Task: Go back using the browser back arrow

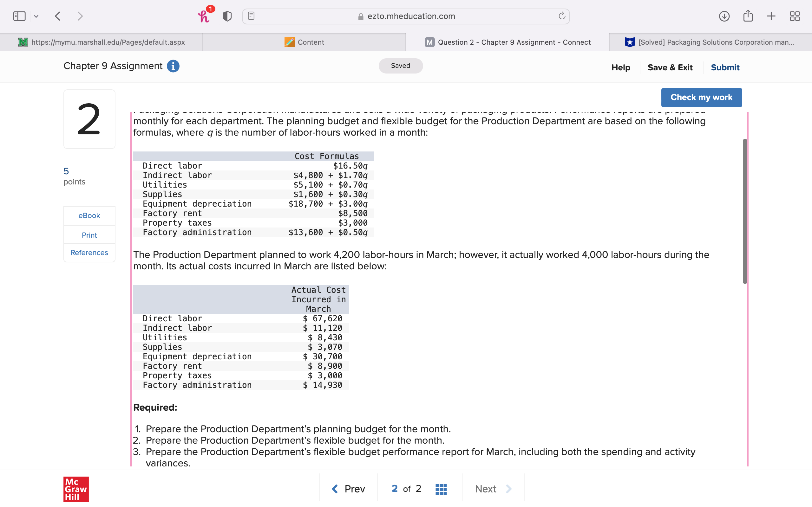Action: click(58, 16)
